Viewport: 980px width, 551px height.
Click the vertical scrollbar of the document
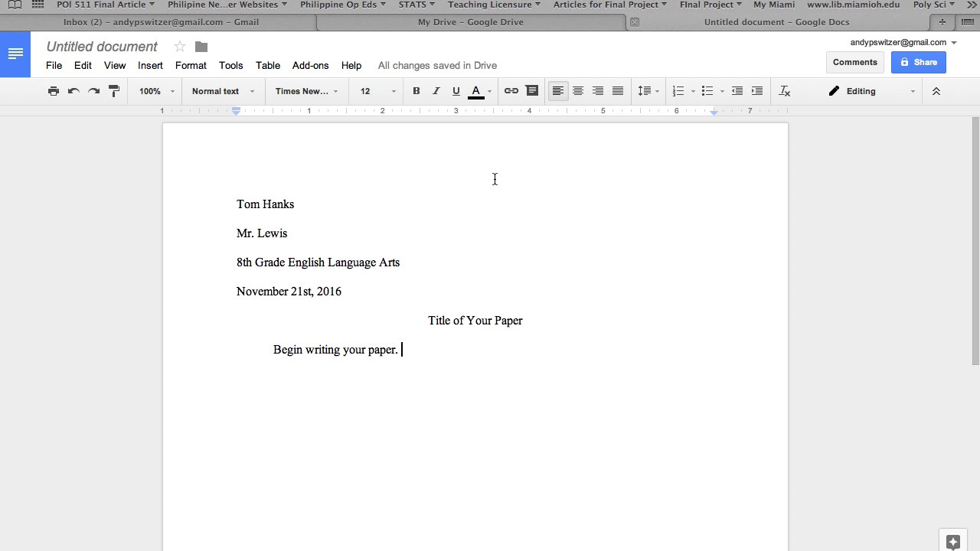click(975, 240)
